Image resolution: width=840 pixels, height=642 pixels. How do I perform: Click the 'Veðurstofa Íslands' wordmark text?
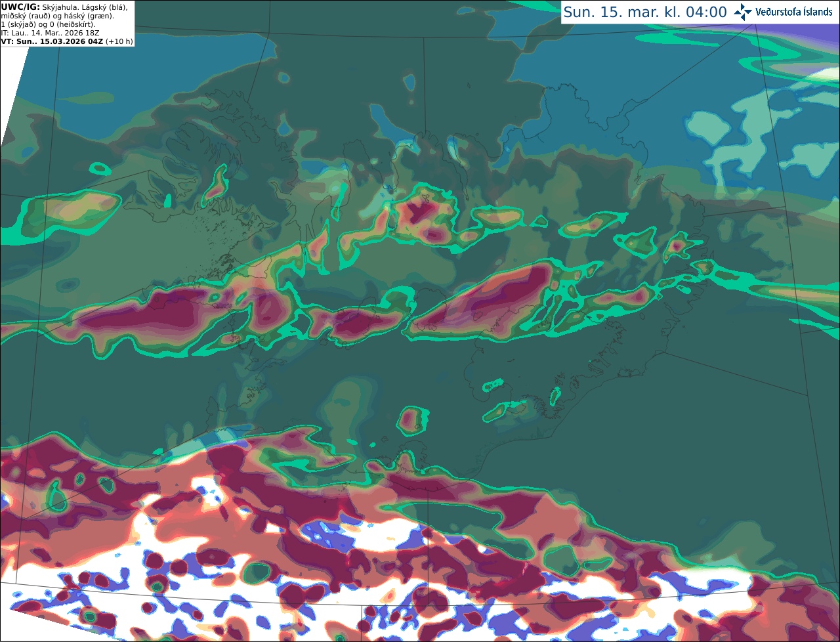tap(794, 12)
